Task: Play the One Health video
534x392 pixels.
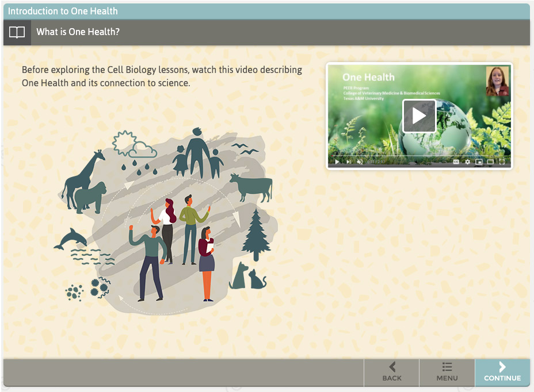Action: (x=419, y=116)
